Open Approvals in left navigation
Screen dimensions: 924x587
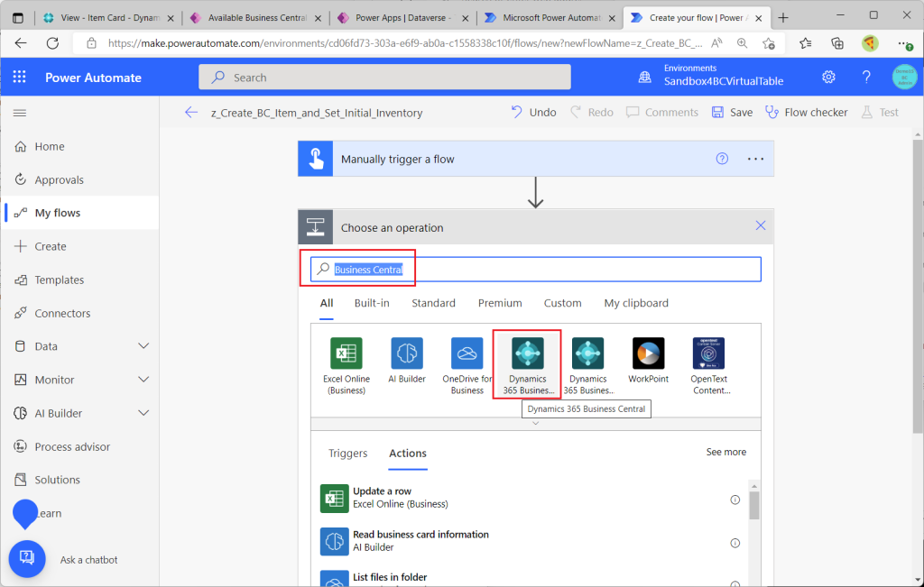(80, 179)
